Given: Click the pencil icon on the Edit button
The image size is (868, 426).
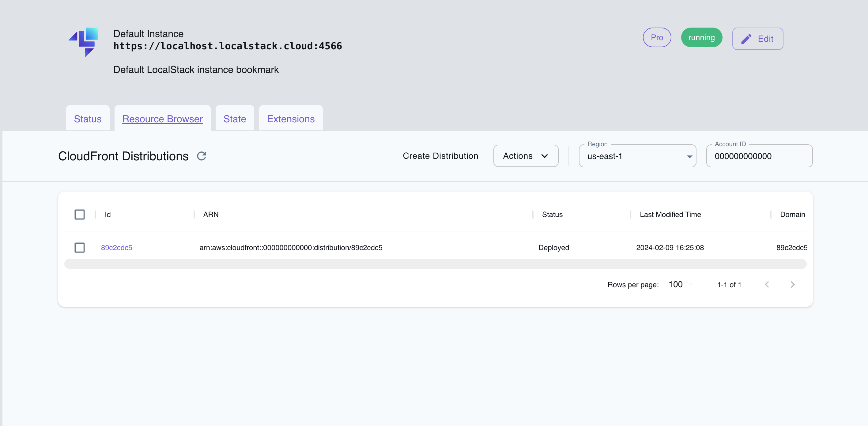Looking at the screenshot, I should [747, 38].
